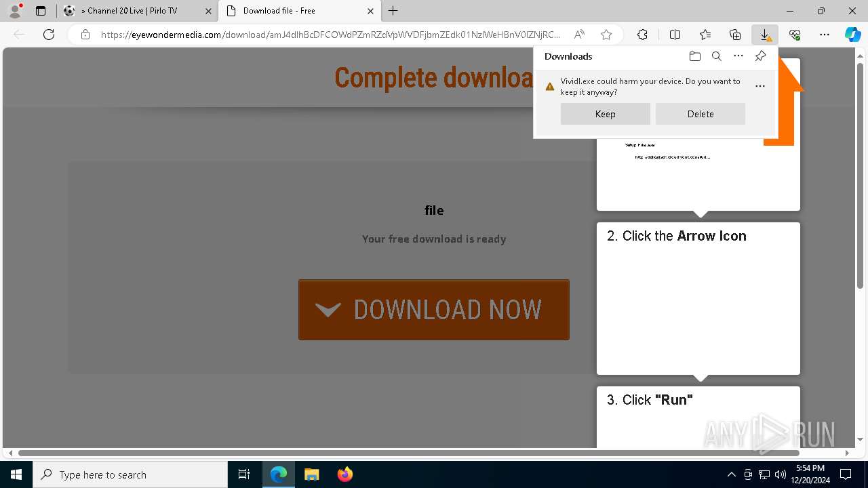Click the DOWNLOAD NOW button
This screenshot has width=868, height=488.
tap(434, 310)
